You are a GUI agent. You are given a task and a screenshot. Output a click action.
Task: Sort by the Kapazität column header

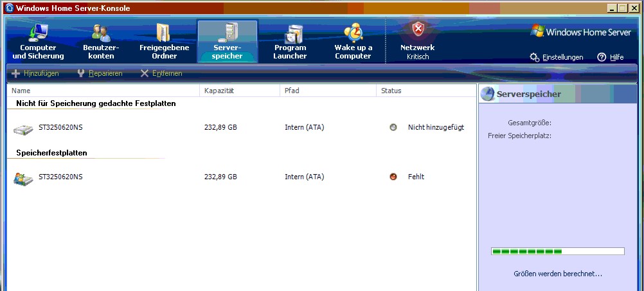(240, 91)
